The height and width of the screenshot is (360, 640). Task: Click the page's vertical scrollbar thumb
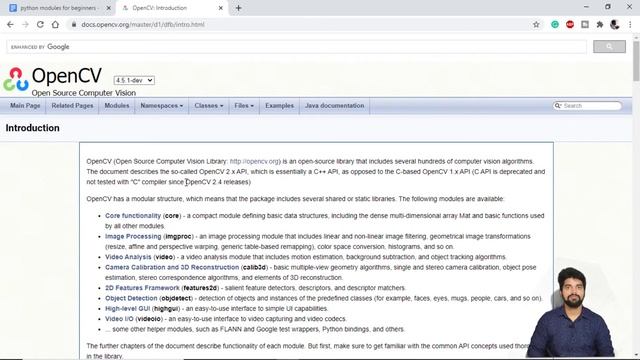[x=636, y=60]
